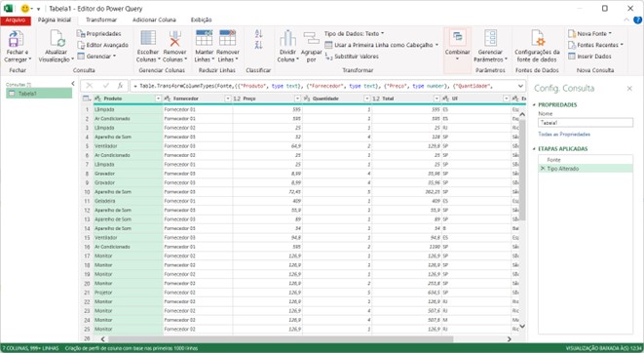Click the Remover Colunas icon
Image resolution: width=644 pixels, height=353 pixels.
click(x=175, y=39)
